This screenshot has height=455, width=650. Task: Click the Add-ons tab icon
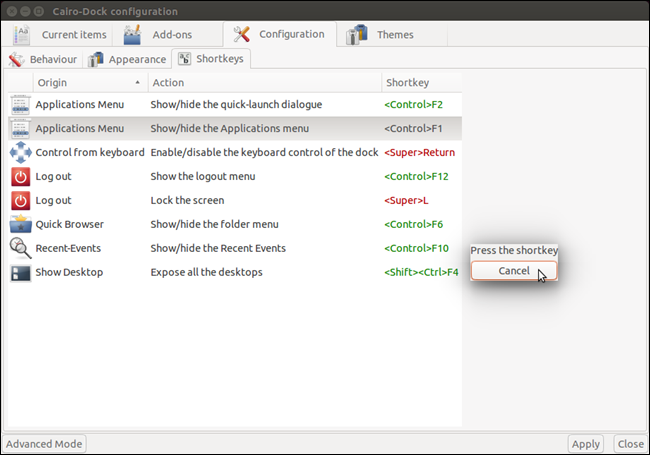point(133,34)
